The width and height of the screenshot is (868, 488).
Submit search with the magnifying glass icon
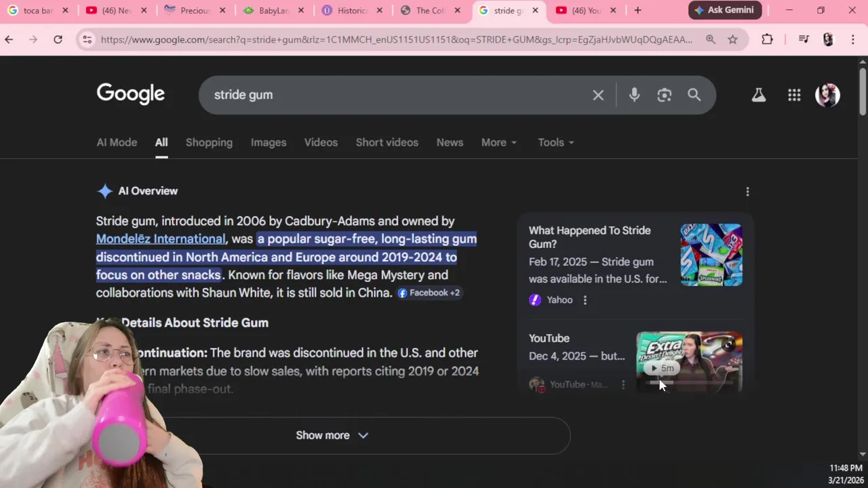694,95
